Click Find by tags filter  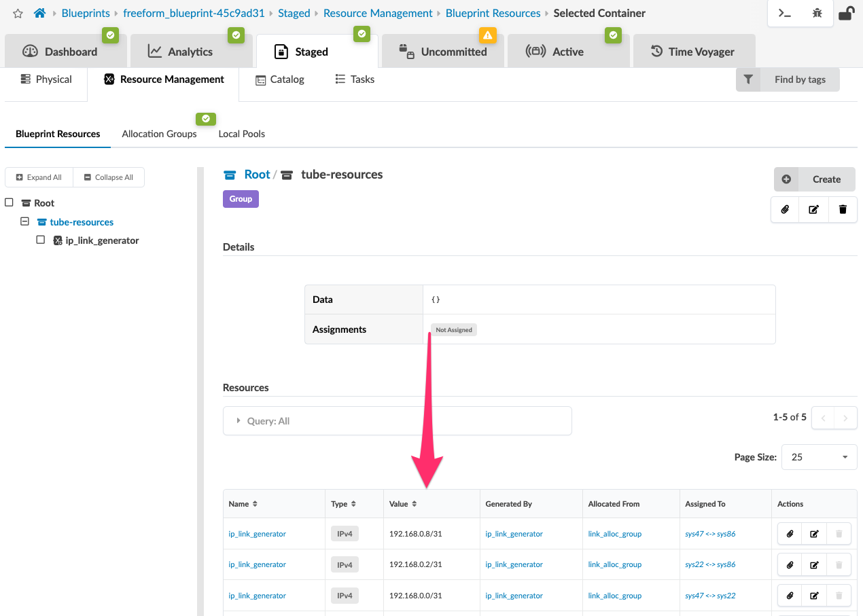(x=788, y=79)
